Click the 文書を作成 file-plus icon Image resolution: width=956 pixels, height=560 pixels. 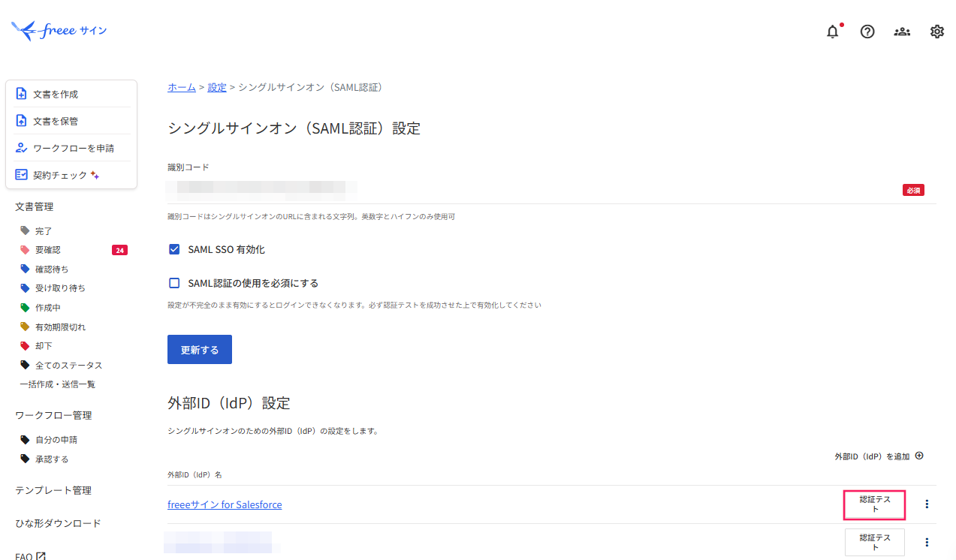pos(22,94)
